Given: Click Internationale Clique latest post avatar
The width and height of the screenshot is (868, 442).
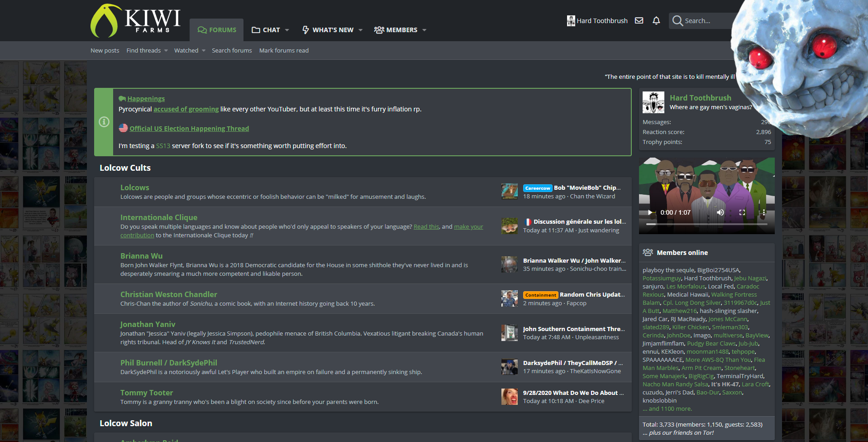Looking at the screenshot, I should coord(510,226).
